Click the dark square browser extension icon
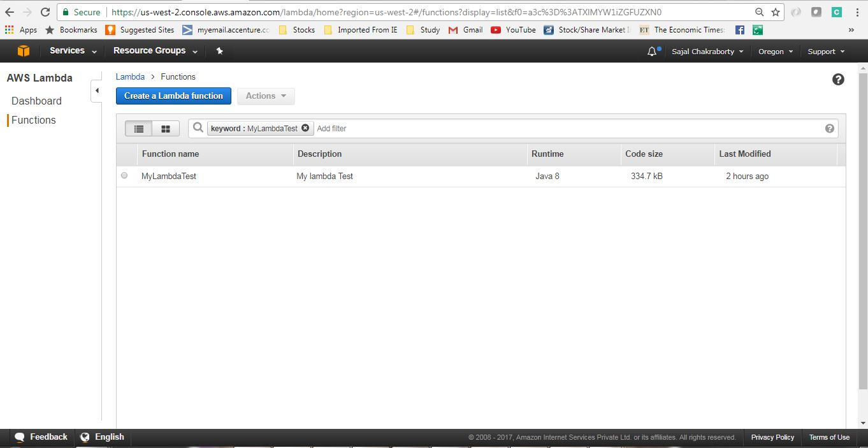 coord(816,12)
